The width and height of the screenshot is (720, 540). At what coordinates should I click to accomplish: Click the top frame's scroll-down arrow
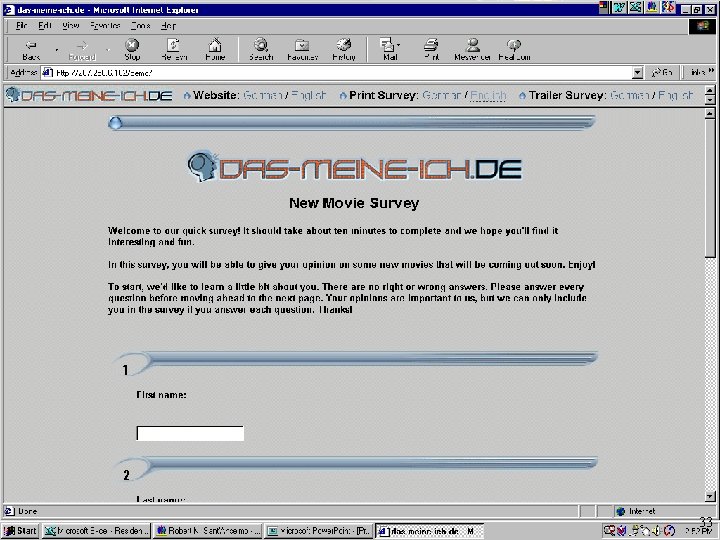pos(710,100)
